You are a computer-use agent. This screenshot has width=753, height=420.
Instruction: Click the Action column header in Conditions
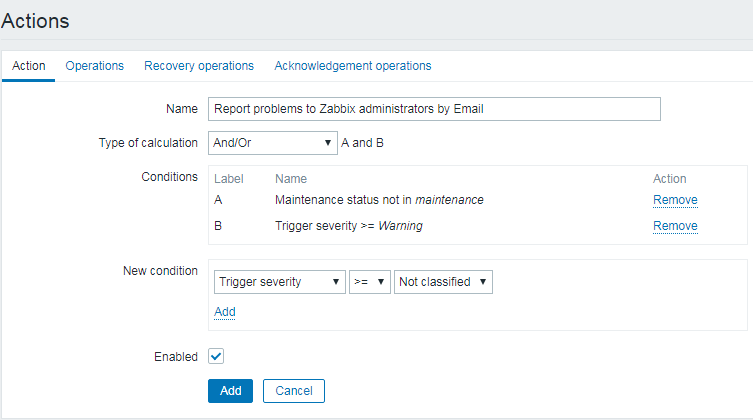[669, 179]
